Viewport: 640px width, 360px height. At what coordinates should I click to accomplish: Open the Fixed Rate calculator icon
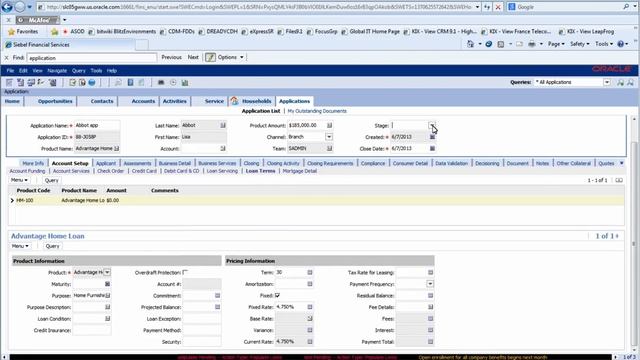coord(310,307)
